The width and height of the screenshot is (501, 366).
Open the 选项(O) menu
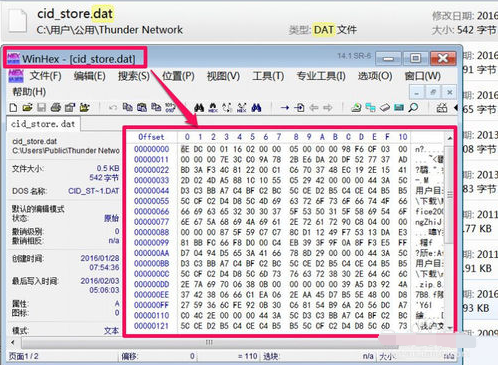coord(375,76)
